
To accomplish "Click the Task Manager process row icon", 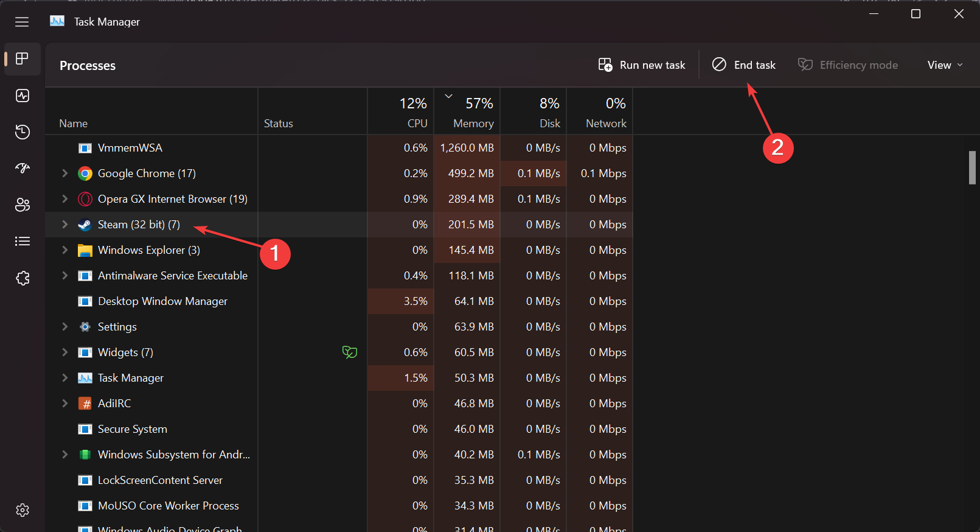I will 85,378.
